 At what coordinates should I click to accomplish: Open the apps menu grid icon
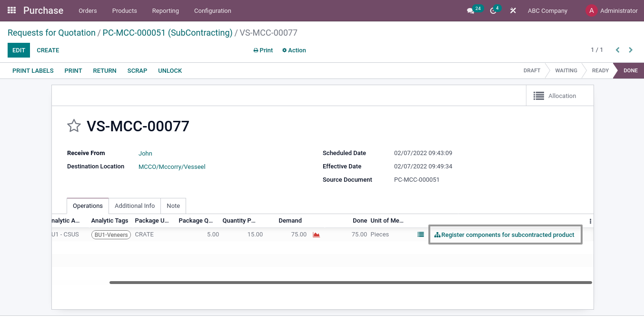coord(11,10)
